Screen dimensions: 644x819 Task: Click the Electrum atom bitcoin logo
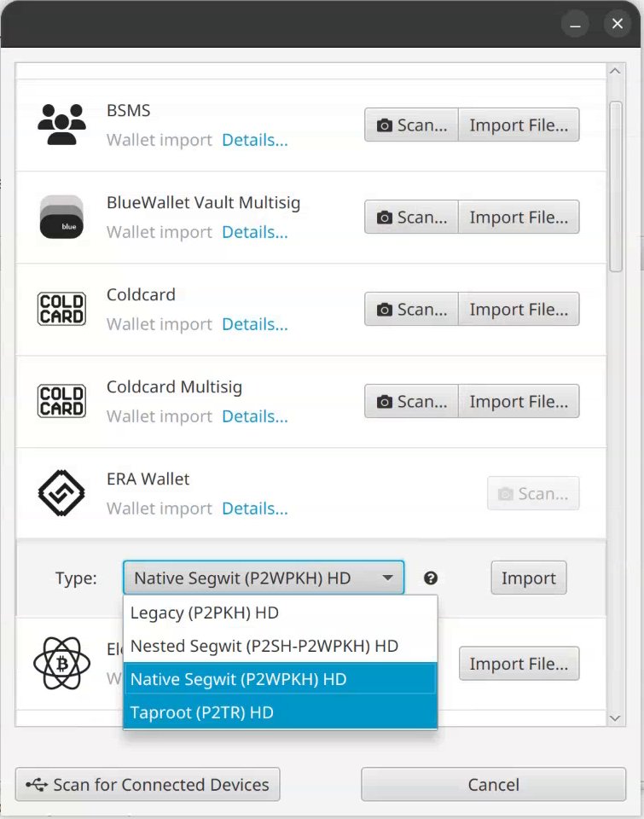coord(61,664)
